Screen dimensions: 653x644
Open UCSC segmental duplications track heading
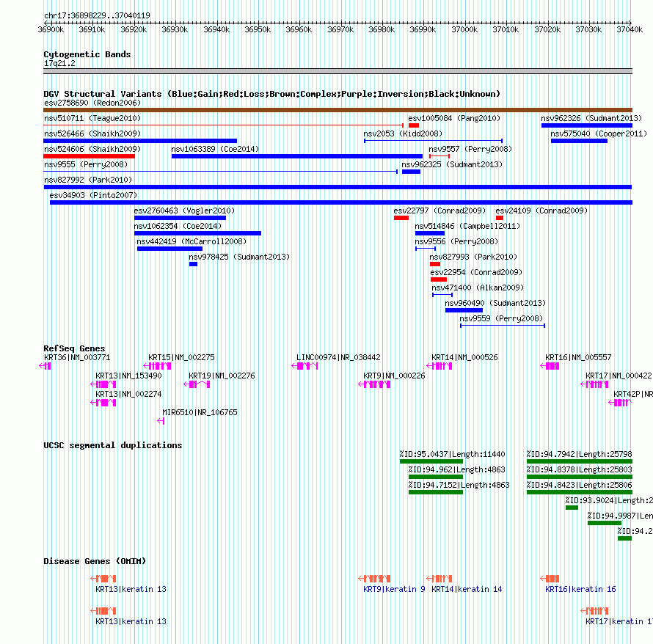113,445
